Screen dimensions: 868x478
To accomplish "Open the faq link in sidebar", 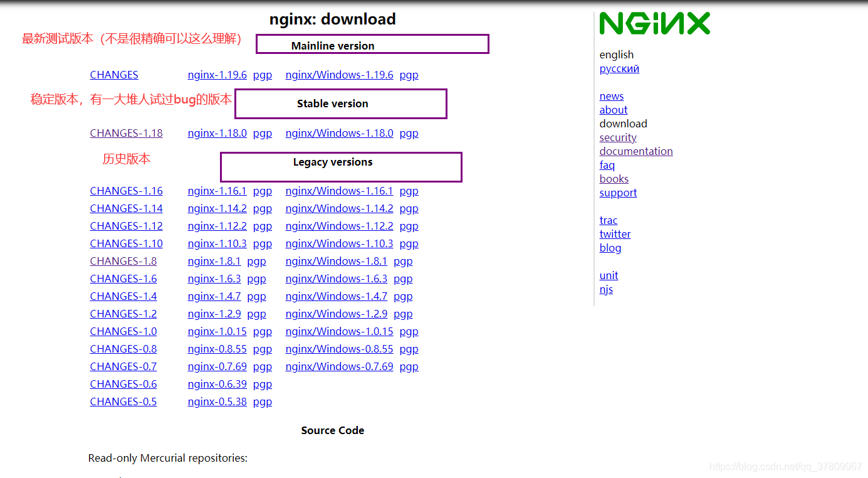I will [607, 165].
